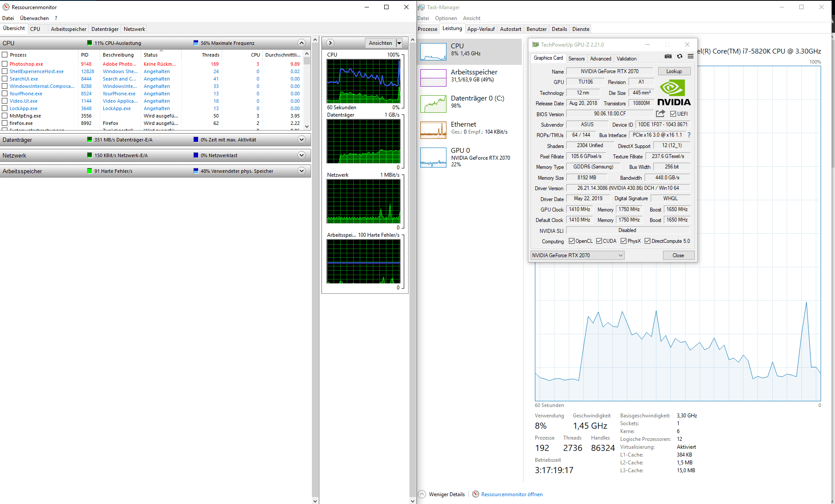
Task: Select Datenträger 0 (C:) in performance sidebar
Action: pyautogui.click(x=470, y=103)
